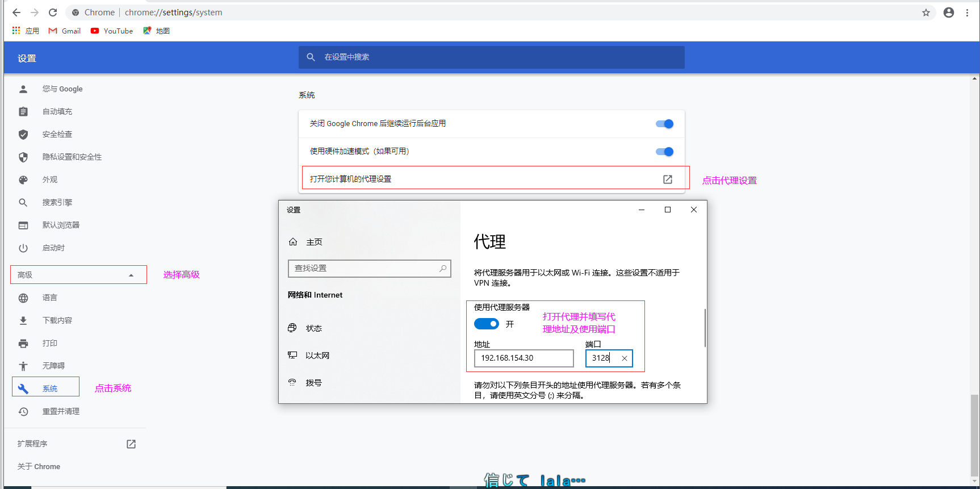This screenshot has width=980, height=489.
Task: Open the Maps bookmark (地图)
Action: [x=156, y=31]
